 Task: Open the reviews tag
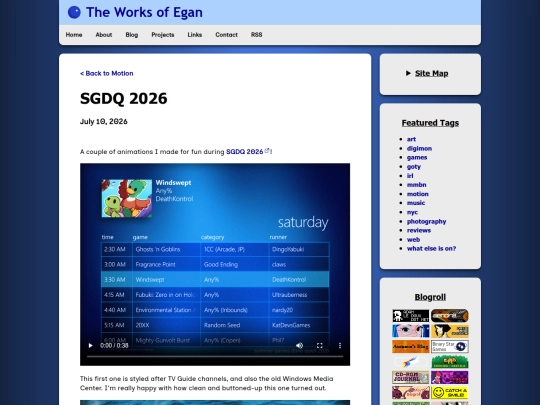tap(419, 230)
